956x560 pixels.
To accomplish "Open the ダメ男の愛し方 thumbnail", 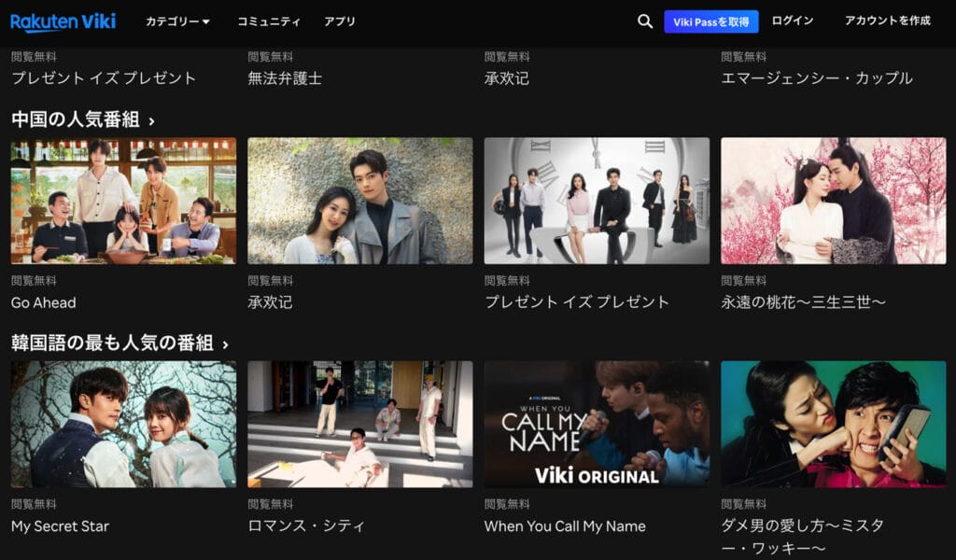I will click(834, 424).
